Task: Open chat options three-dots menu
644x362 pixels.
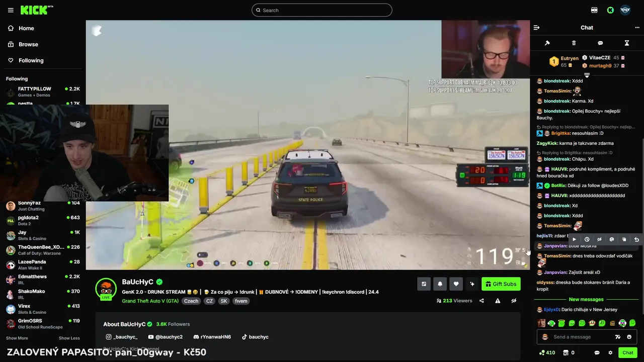Action: point(637,28)
